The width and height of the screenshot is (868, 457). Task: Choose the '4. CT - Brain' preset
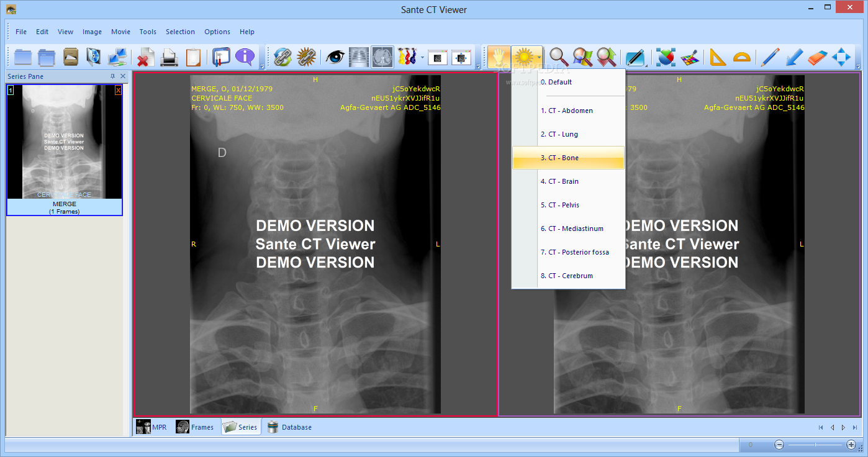pos(568,181)
